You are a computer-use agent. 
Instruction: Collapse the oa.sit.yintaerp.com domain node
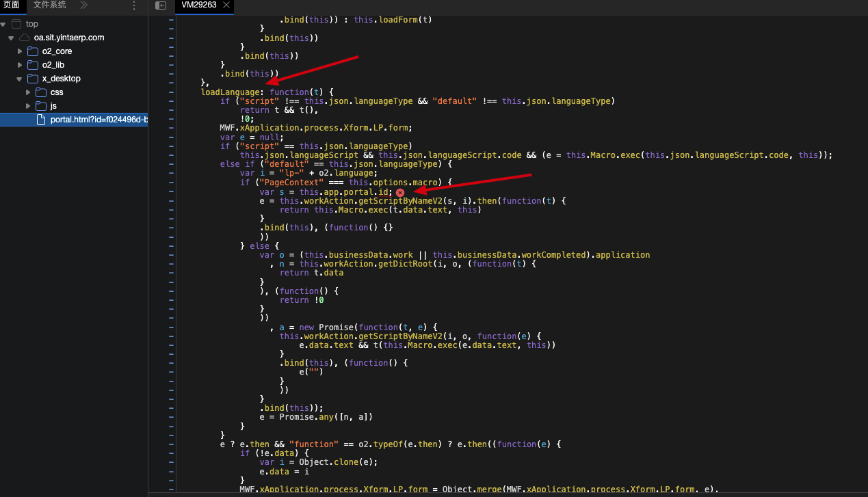click(12, 38)
